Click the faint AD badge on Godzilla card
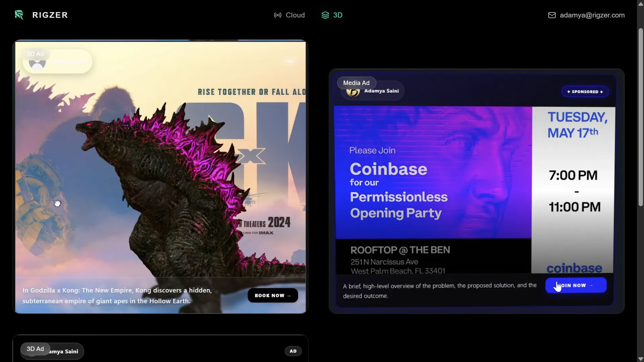Image resolution: width=644 pixels, height=362 pixels. (290, 61)
